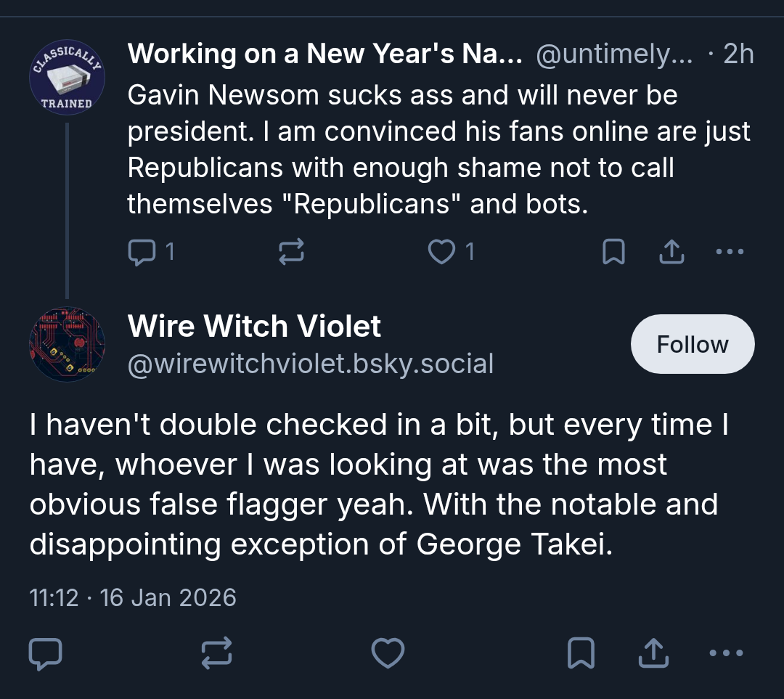Open the "Working on a New Year's Na..." profile
The image size is (784, 699).
coord(325,54)
